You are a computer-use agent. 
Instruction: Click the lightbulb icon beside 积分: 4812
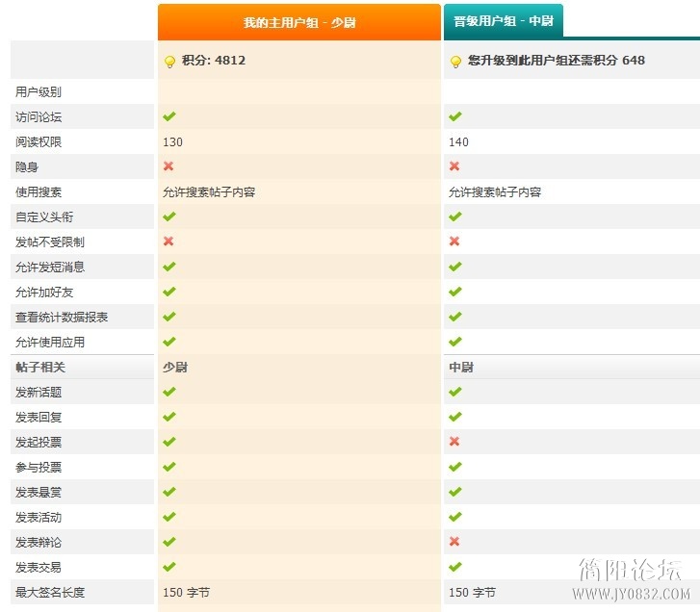169,62
